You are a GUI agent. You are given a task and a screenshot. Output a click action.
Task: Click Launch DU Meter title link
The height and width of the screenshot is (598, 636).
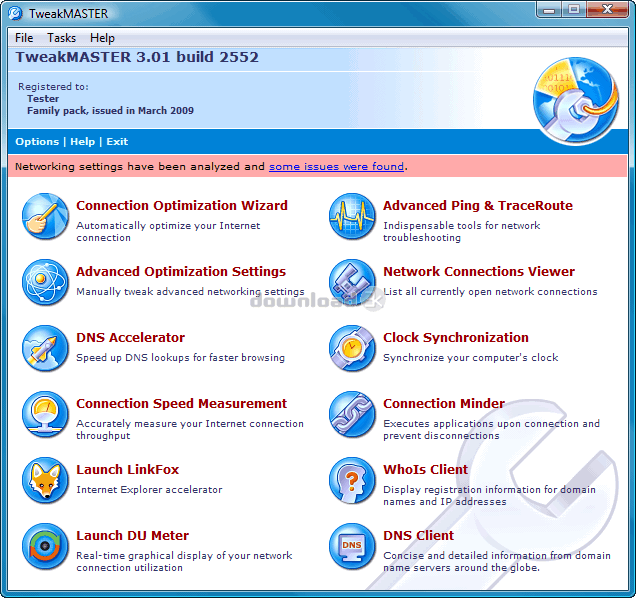[x=133, y=536]
